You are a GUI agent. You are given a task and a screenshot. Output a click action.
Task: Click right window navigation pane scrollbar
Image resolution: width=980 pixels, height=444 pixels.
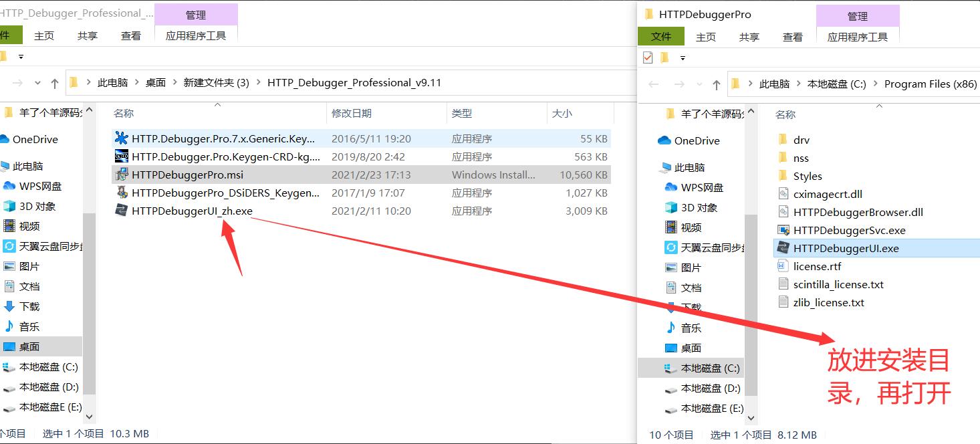click(x=751, y=306)
